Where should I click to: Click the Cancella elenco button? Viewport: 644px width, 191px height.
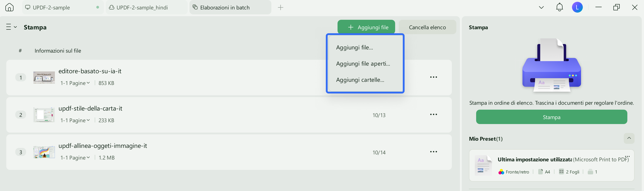tap(427, 27)
